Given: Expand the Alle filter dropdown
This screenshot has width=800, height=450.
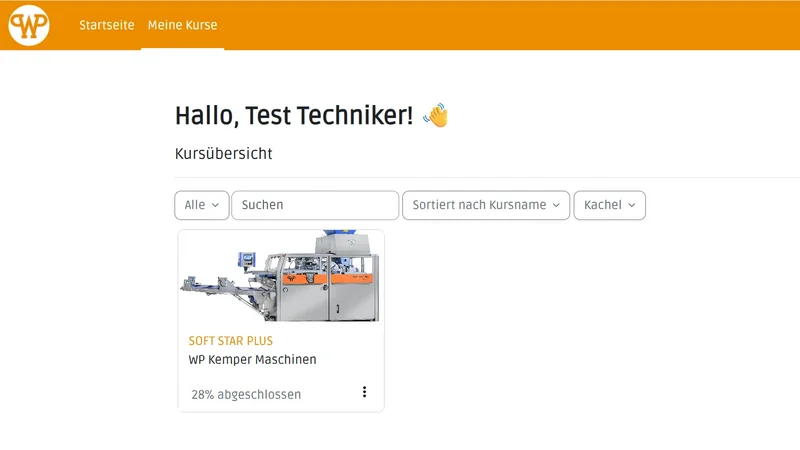Looking at the screenshot, I should (x=202, y=205).
